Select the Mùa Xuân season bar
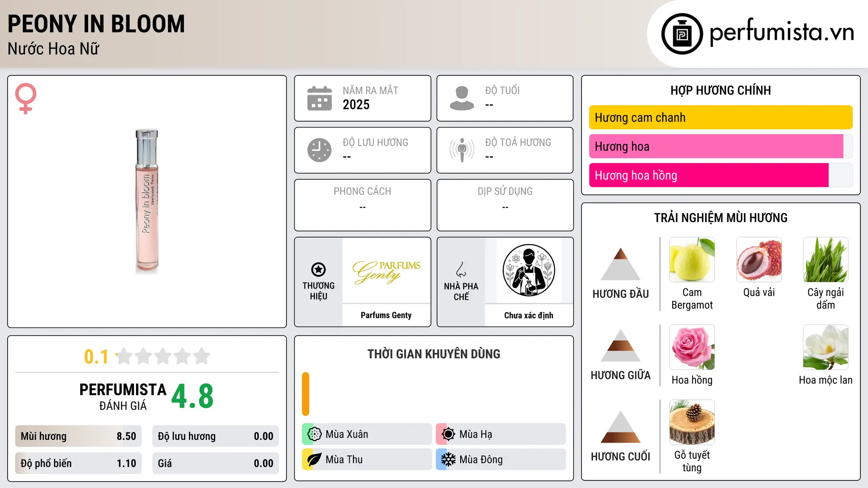The image size is (868, 488). click(367, 434)
